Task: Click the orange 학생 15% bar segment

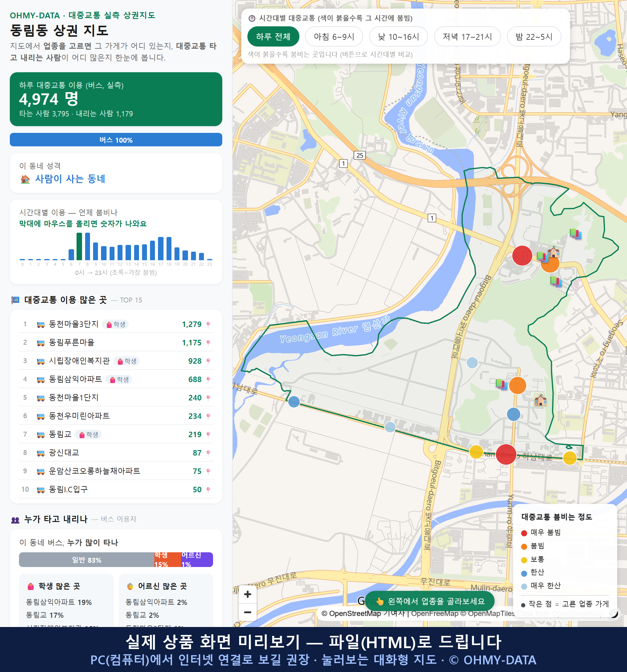Action: 168,560
